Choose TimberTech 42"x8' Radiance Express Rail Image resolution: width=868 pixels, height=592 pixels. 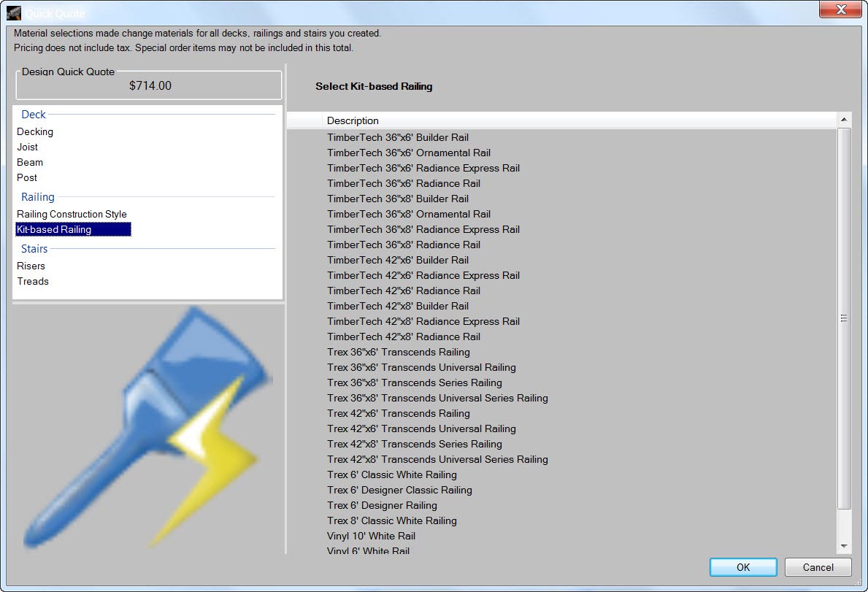point(423,321)
